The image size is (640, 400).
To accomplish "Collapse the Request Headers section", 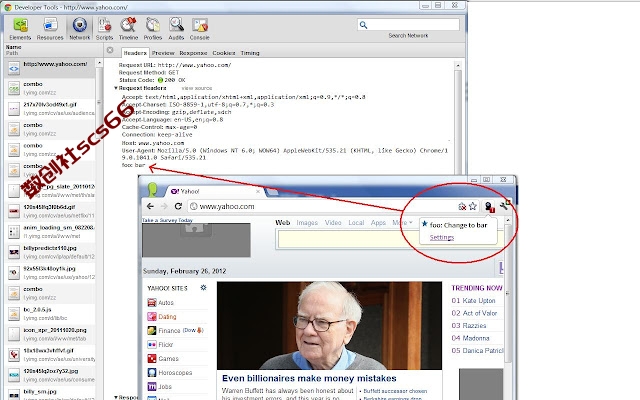I will coord(116,88).
